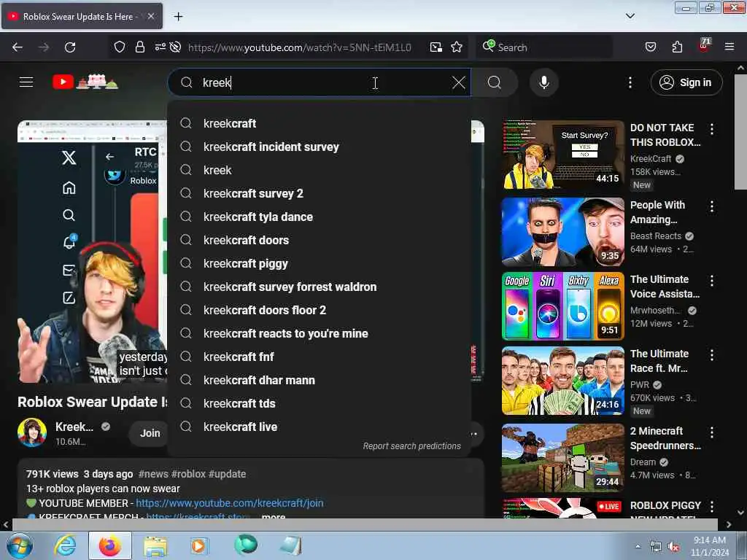Open Firefox tracking protection shield

(120, 47)
